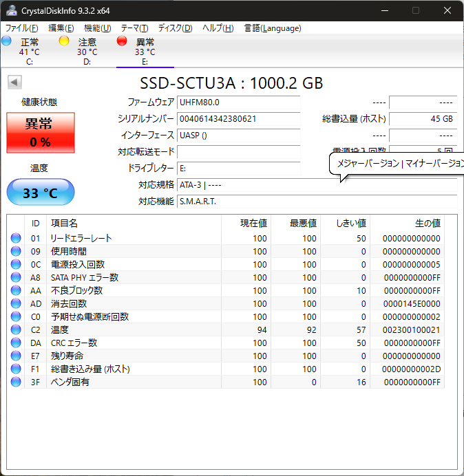The image size is (464, 476).
Task: Click the 項目名 column header
Action: point(134,224)
